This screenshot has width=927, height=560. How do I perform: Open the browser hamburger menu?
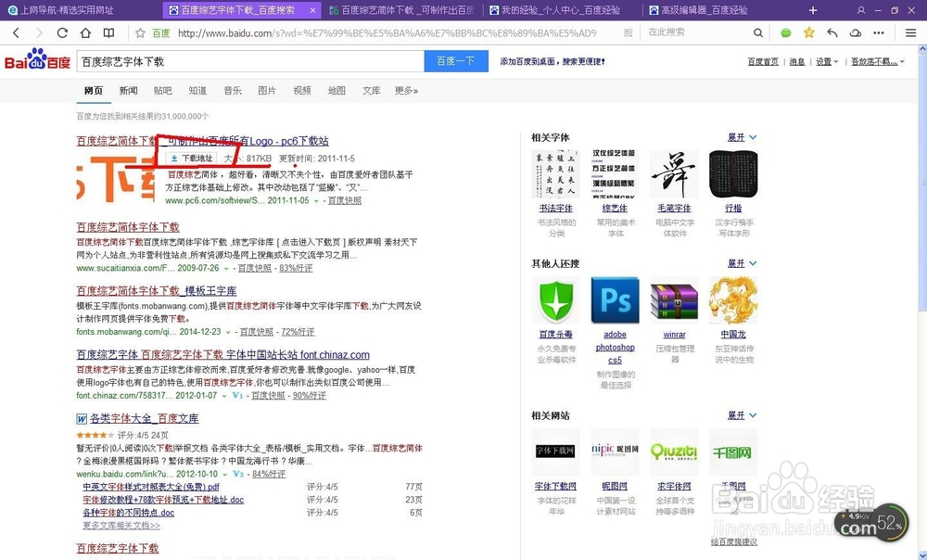(x=910, y=33)
